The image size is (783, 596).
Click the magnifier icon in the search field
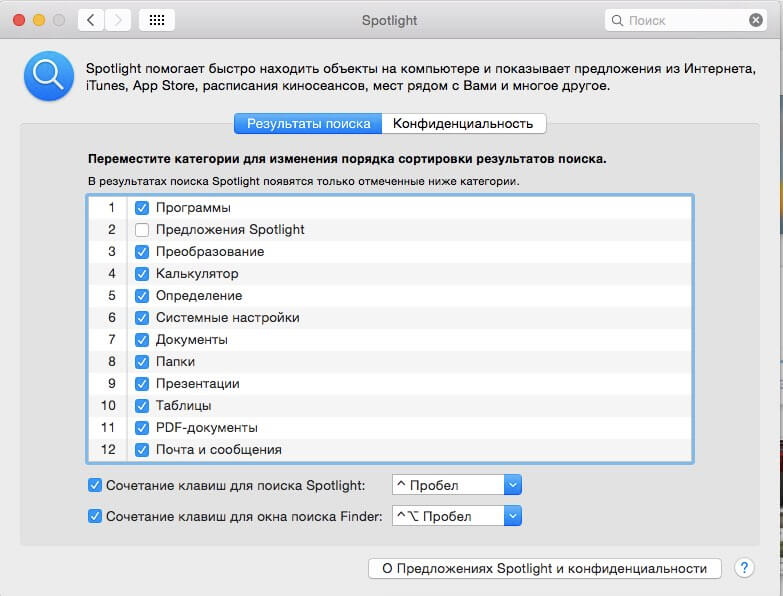point(617,20)
